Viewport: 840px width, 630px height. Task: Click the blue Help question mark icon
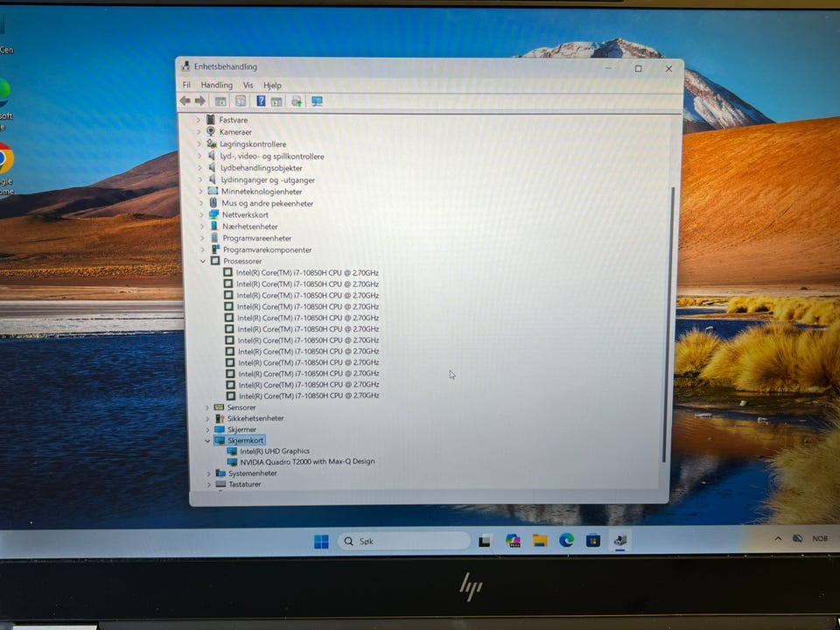(261, 101)
